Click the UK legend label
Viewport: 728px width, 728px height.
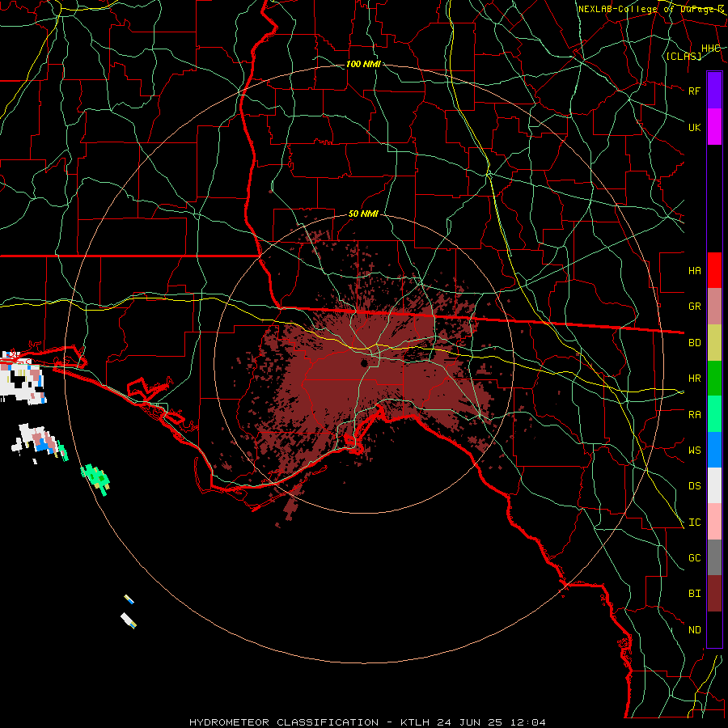pyautogui.click(x=695, y=127)
